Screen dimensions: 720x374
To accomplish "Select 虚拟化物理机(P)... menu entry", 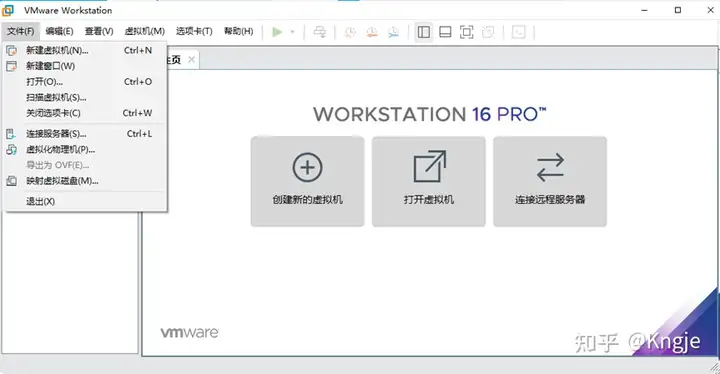I will tap(85, 149).
